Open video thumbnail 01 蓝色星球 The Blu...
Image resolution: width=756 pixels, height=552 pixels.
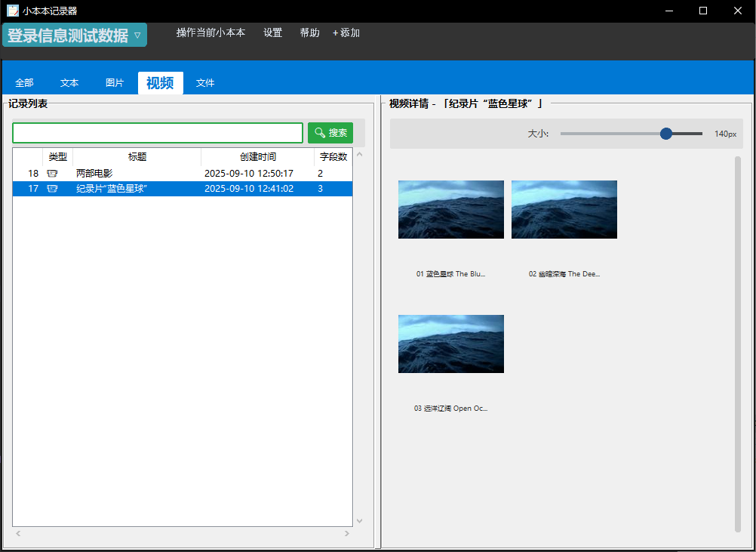(450, 210)
